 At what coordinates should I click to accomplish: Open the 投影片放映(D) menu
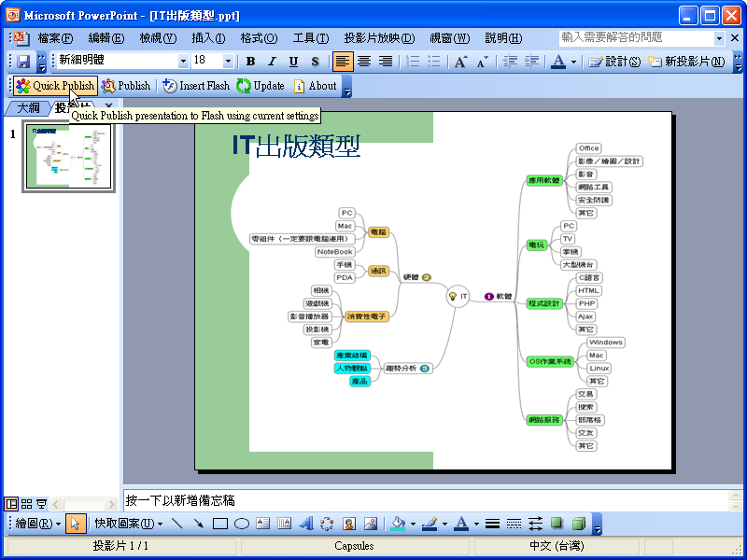point(379,38)
